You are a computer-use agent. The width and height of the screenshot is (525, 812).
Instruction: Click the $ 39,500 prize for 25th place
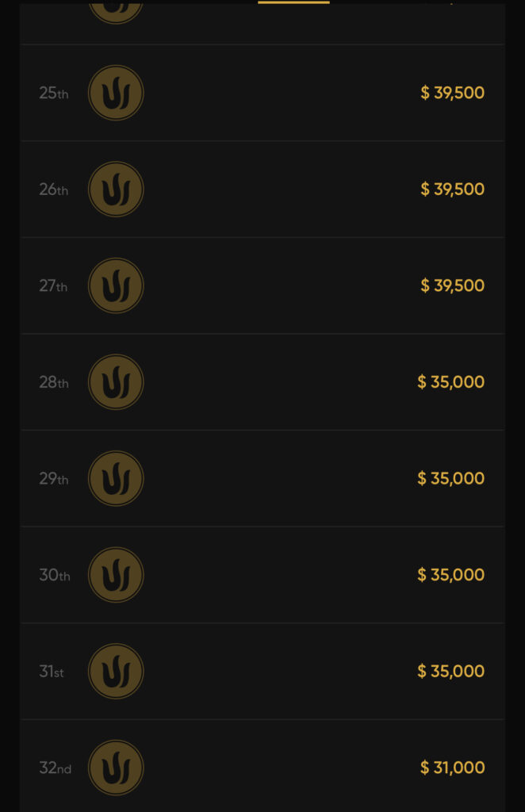click(x=452, y=93)
